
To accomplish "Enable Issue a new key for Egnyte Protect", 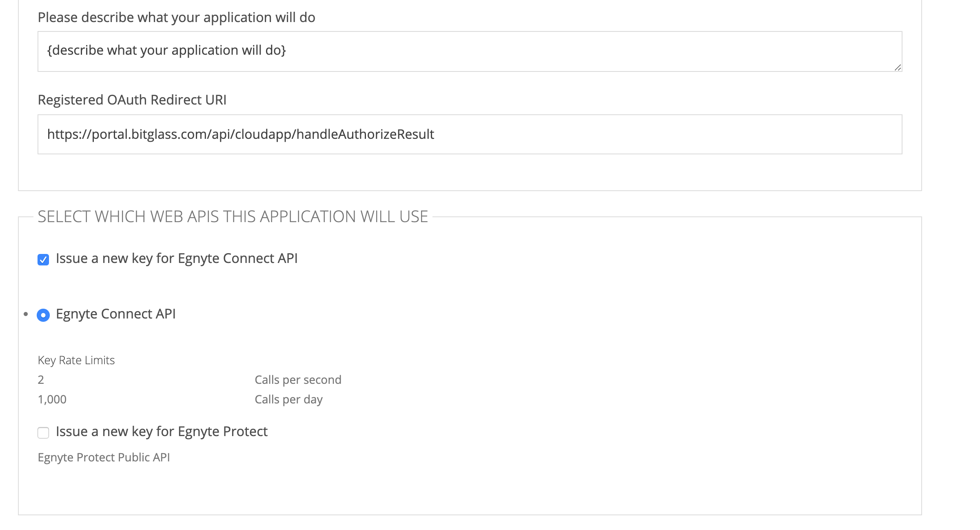I will 43,432.
